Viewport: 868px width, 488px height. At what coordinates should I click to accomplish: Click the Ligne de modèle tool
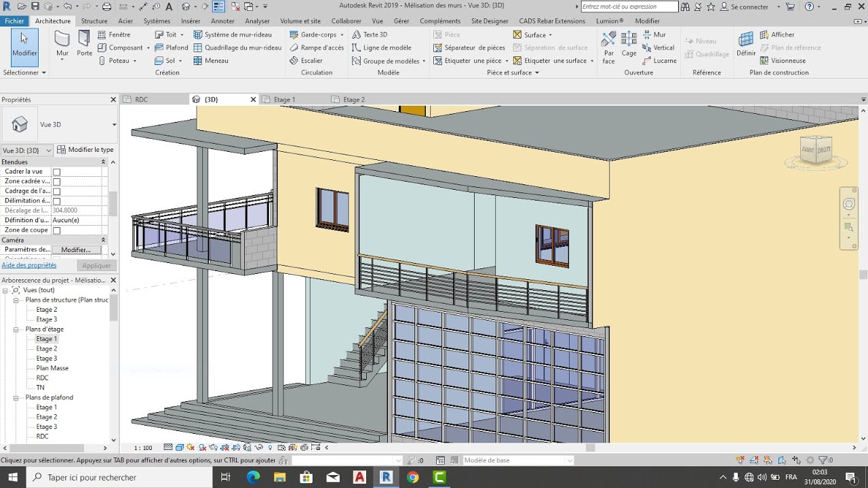(381, 47)
